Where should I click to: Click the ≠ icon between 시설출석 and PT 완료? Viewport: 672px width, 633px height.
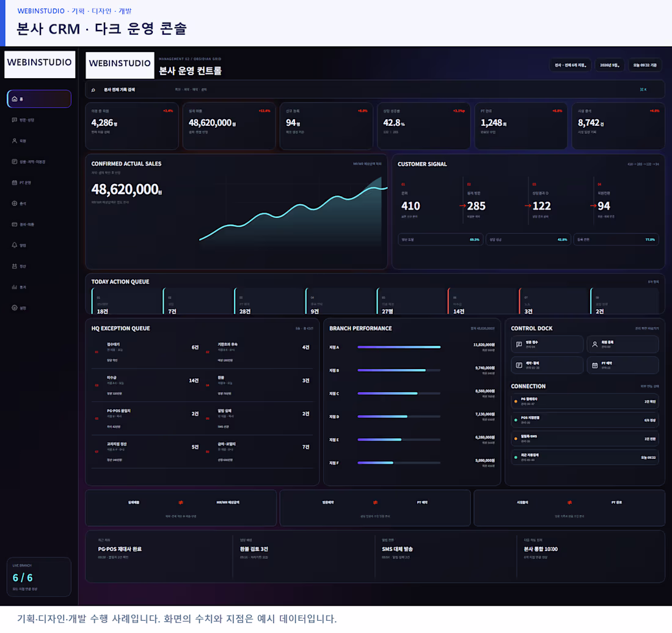569,502
